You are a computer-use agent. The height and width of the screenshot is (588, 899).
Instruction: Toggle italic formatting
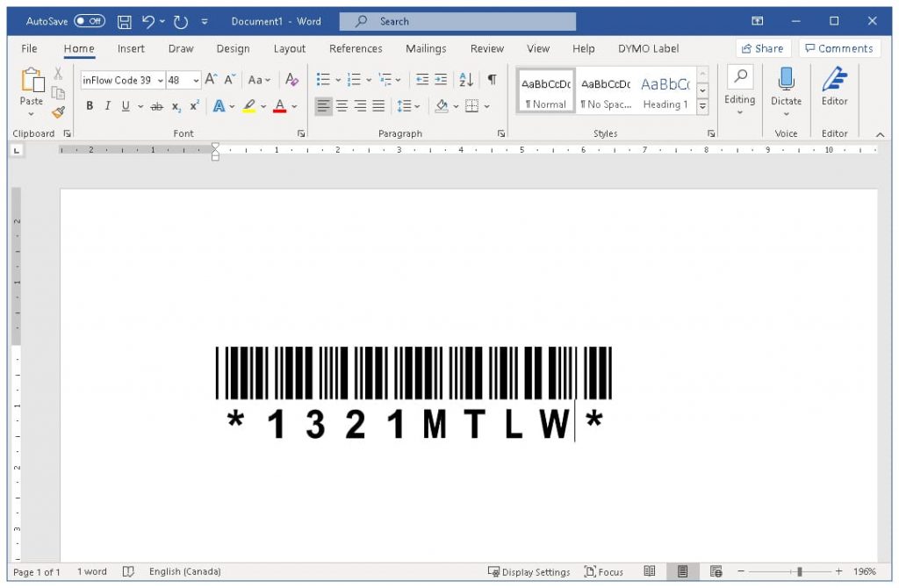tap(107, 106)
